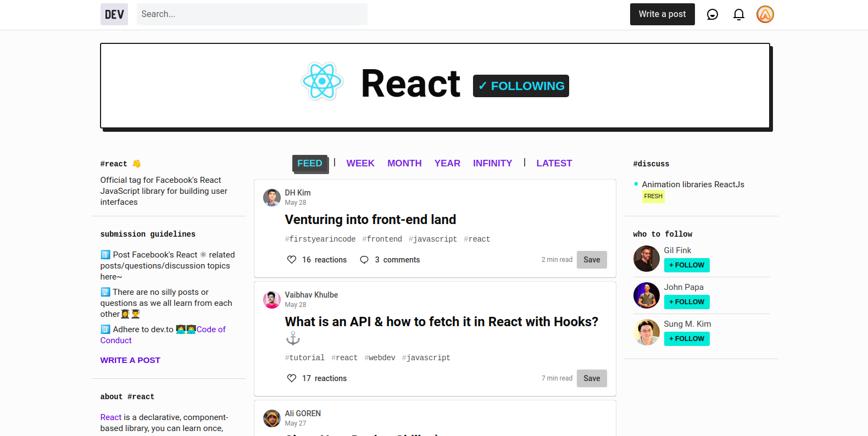Click the heart icon on Vaibhav Khulbe's post

[292, 378]
